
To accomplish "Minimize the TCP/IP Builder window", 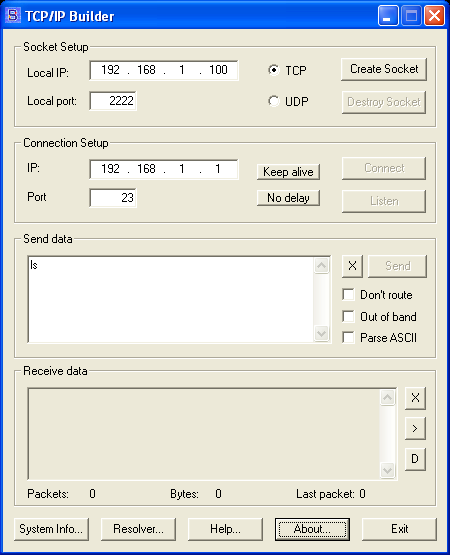I will point(388,16).
